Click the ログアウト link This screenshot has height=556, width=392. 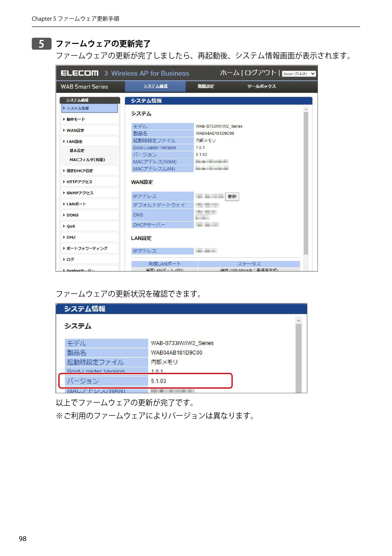coord(260,73)
